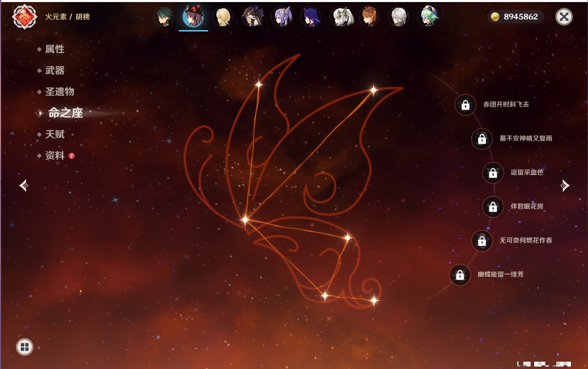Click the constellation name 幽蝶能留一缕芳

tap(501, 274)
